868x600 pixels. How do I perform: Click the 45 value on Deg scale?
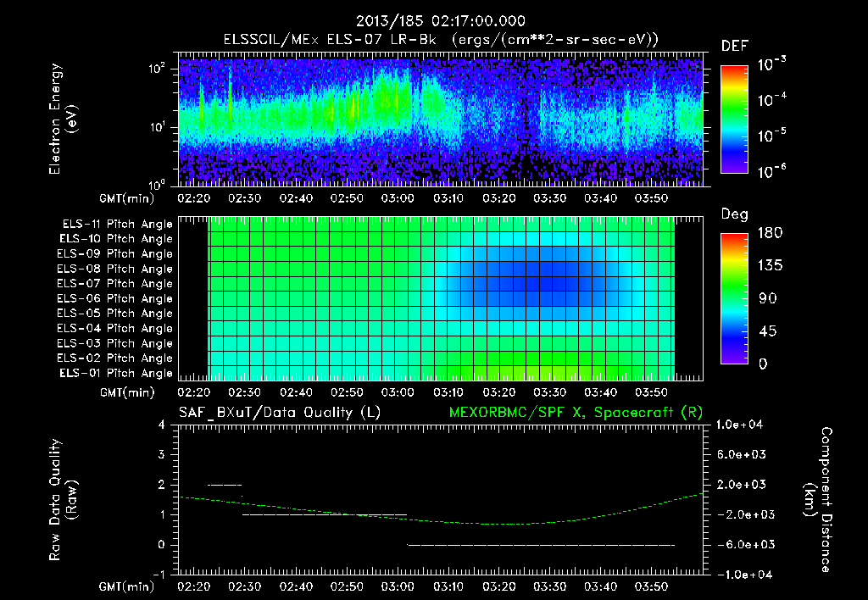pyautogui.click(x=770, y=331)
